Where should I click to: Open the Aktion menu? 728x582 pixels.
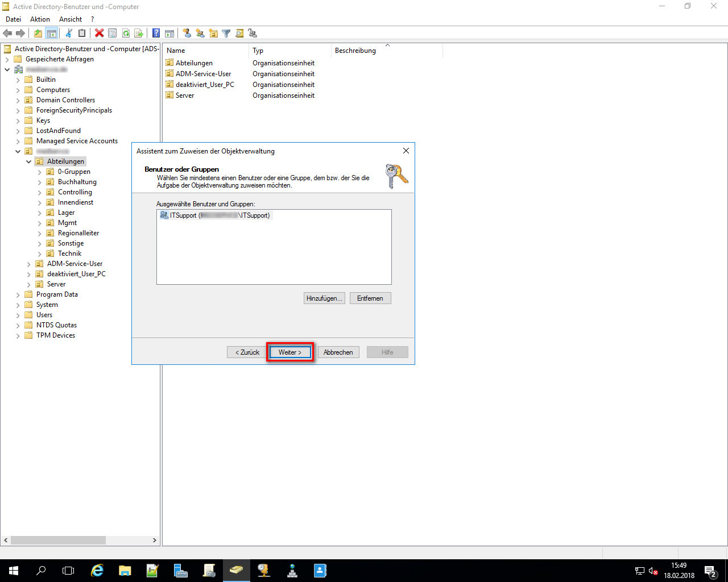pyautogui.click(x=40, y=19)
